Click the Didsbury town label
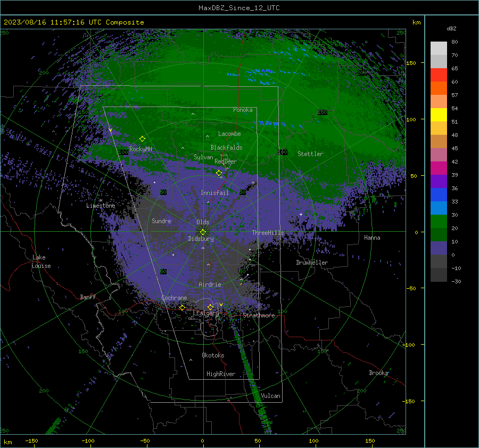Image resolution: width=479 pixels, height=448 pixels. tap(201, 239)
